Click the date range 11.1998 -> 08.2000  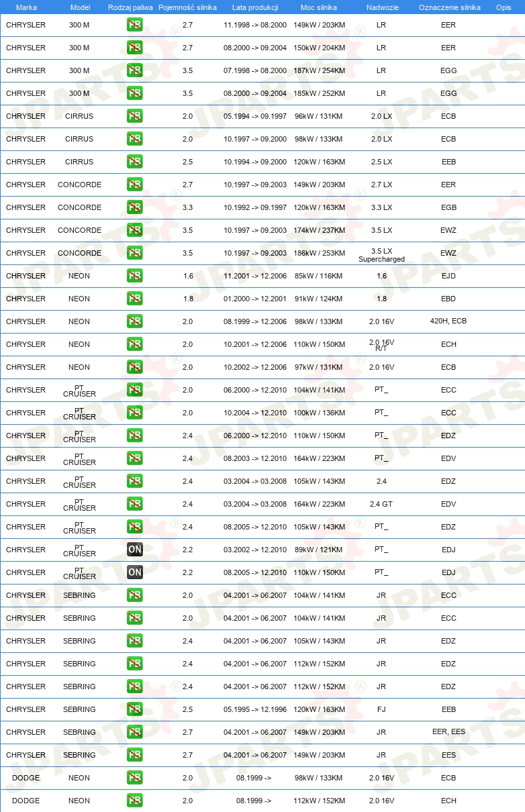(255, 25)
